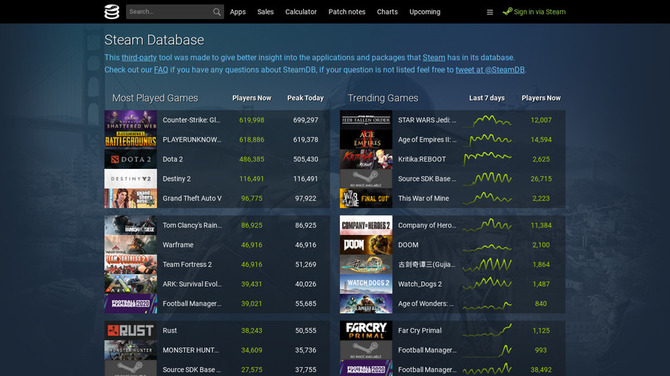Open the Sales menu item

(265, 12)
